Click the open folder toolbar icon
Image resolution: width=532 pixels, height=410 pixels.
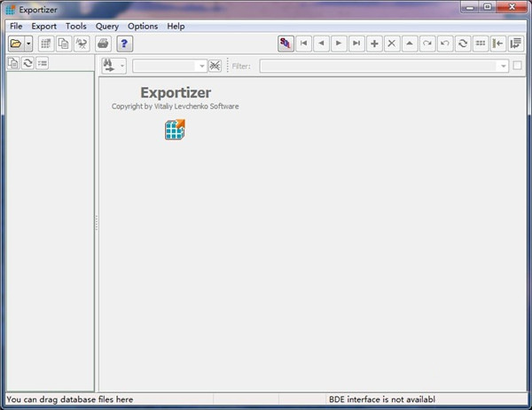pos(16,43)
